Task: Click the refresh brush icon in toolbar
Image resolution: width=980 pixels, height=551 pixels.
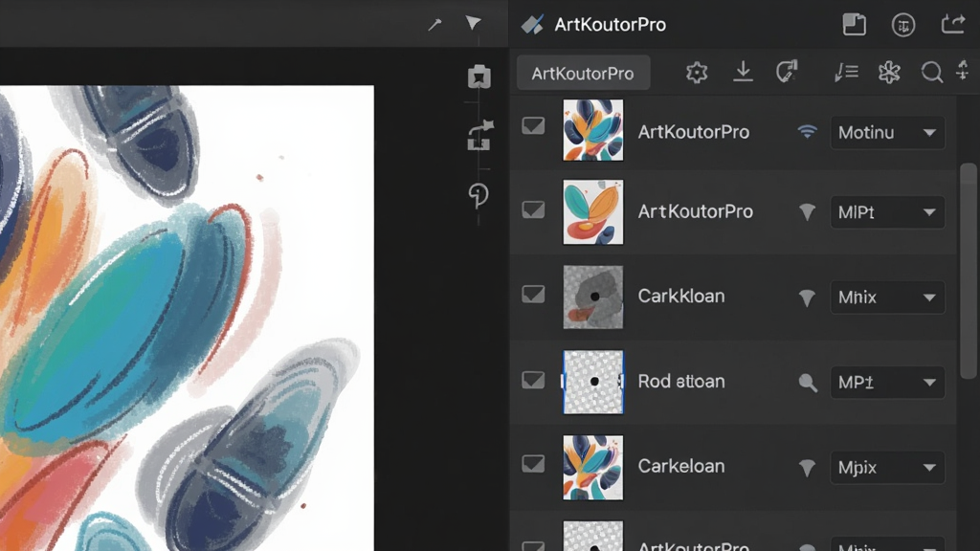Action: (x=787, y=71)
